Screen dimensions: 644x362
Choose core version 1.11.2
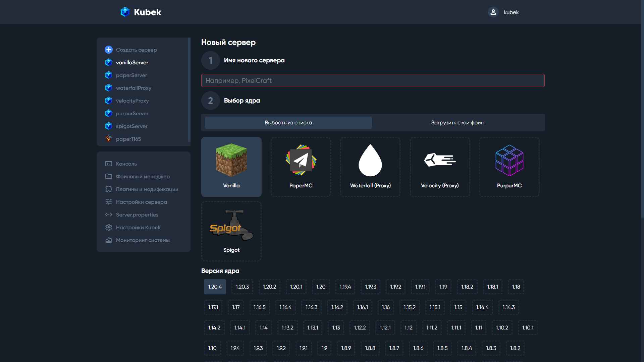pos(432,328)
